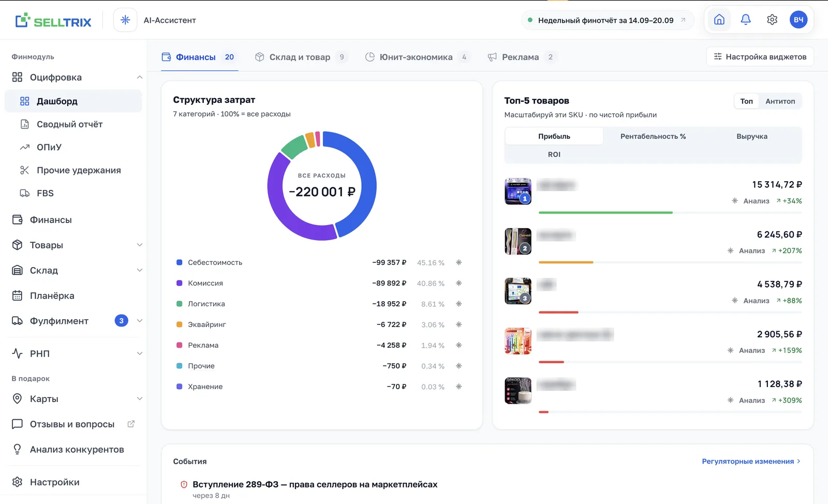This screenshot has width=828, height=504.
Task: Switch to the Реклама tab
Action: click(522, 57)
